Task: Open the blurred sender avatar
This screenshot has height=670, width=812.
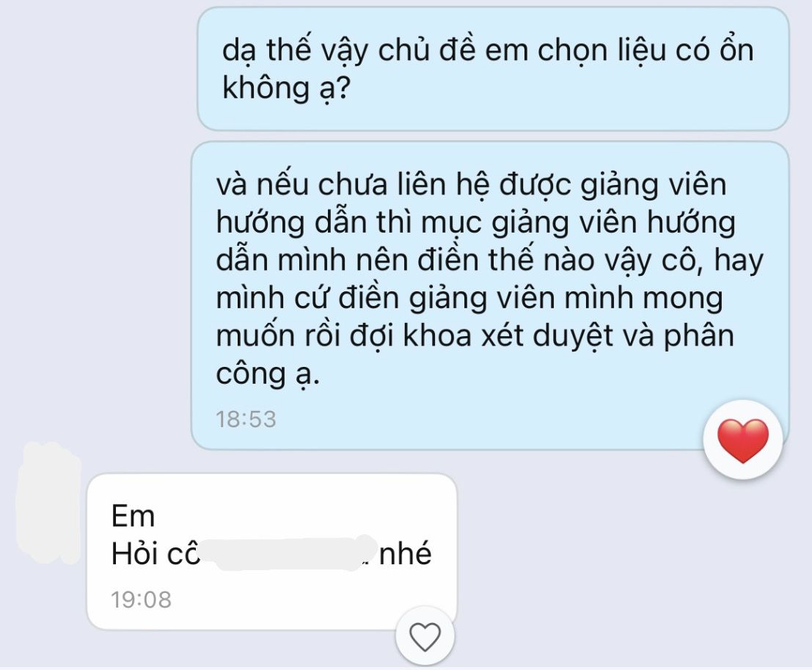Action: pos(48,503)
